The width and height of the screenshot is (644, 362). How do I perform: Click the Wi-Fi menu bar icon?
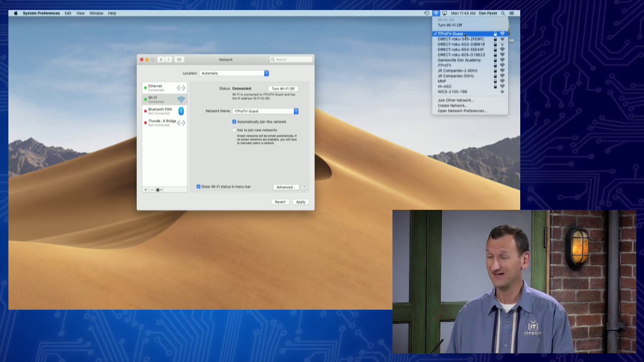click(x=436, y=13)
